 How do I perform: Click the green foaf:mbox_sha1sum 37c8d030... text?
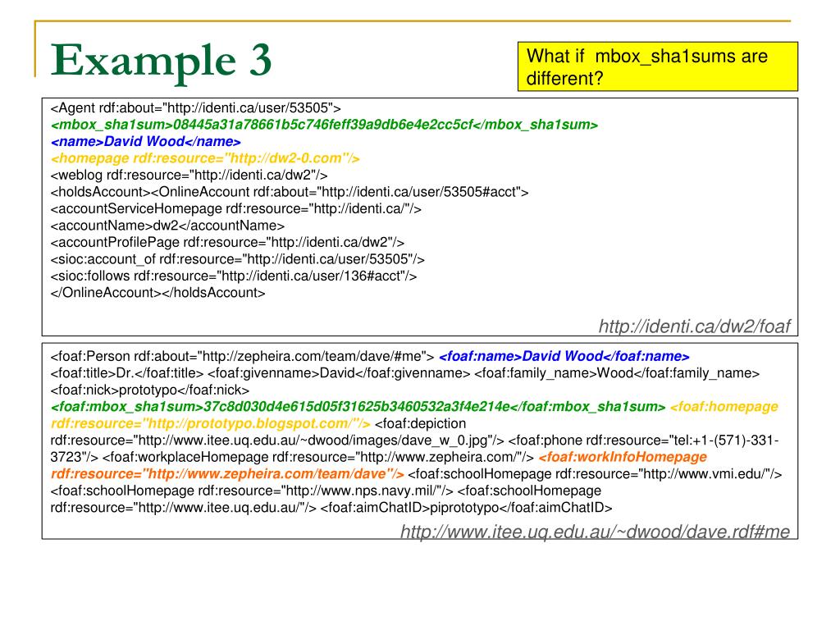pos(358,407)
